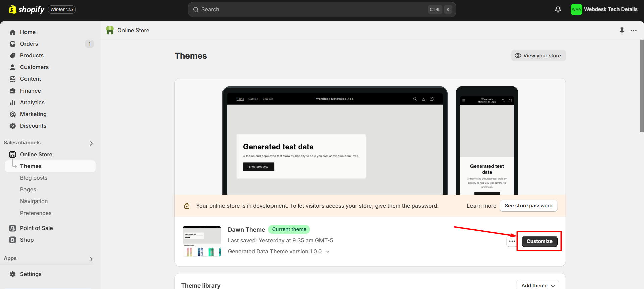This screenshot has width=644, height=289.
Task: Follow the Learn more link
Action: point(481,206)
